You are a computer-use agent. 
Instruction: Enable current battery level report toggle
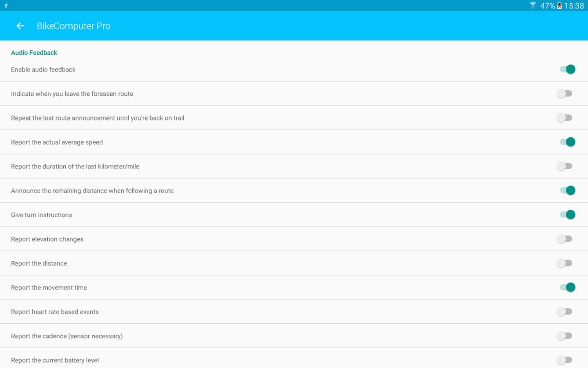pyautogui.click(x=564, y=360)
